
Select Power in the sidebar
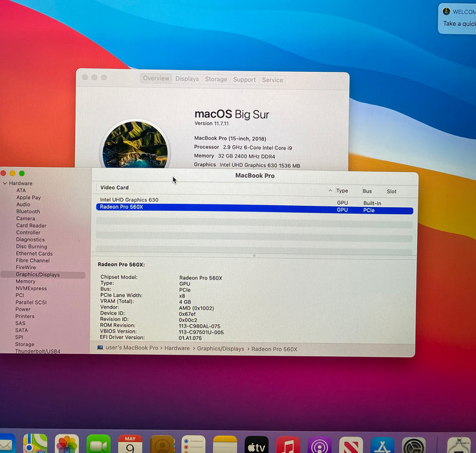click(23, 309)
